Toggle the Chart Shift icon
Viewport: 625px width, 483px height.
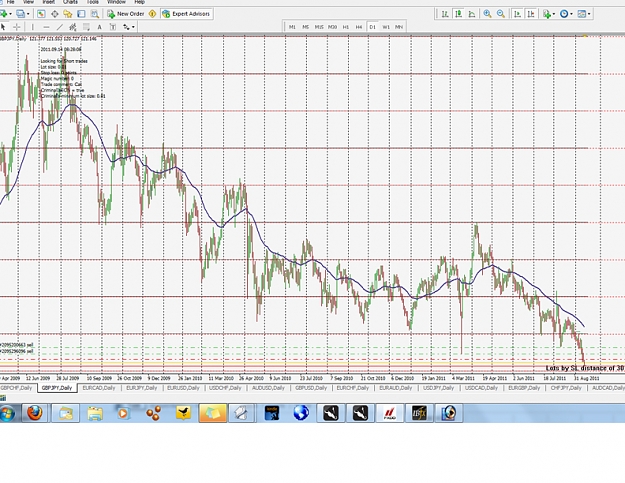tap(531, 14)
